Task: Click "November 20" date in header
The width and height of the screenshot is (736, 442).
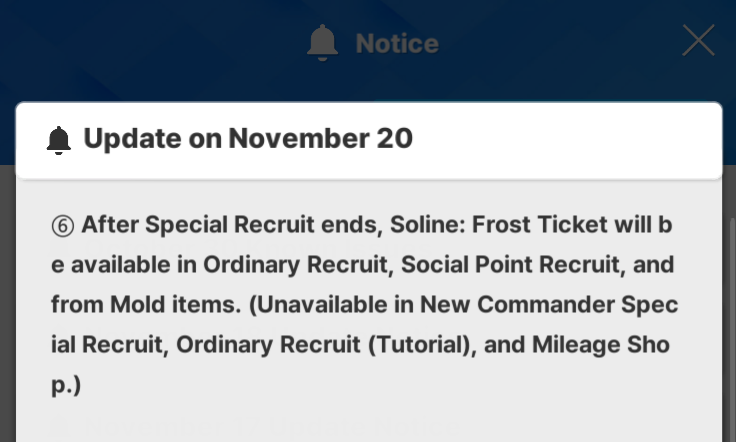Action: click(320, 139)
